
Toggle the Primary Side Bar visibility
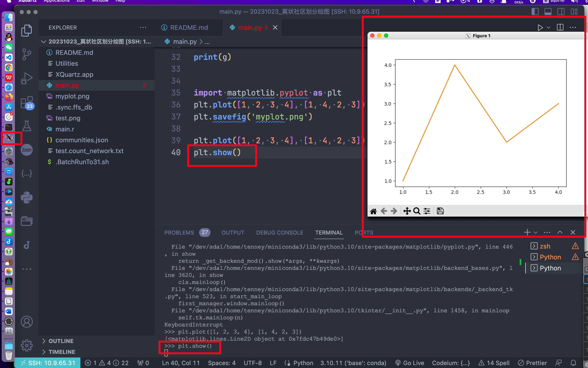coord(535,11)
